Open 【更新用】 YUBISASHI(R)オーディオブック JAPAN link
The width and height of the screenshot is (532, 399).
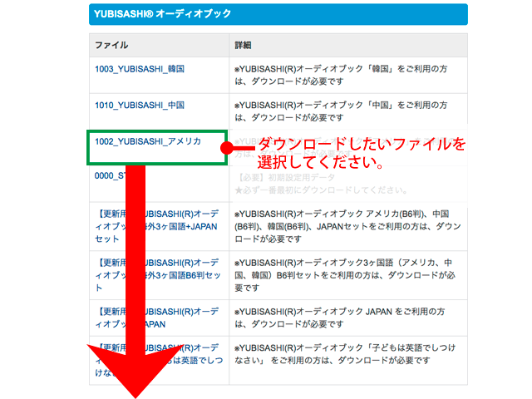click(x=157, y=318)
